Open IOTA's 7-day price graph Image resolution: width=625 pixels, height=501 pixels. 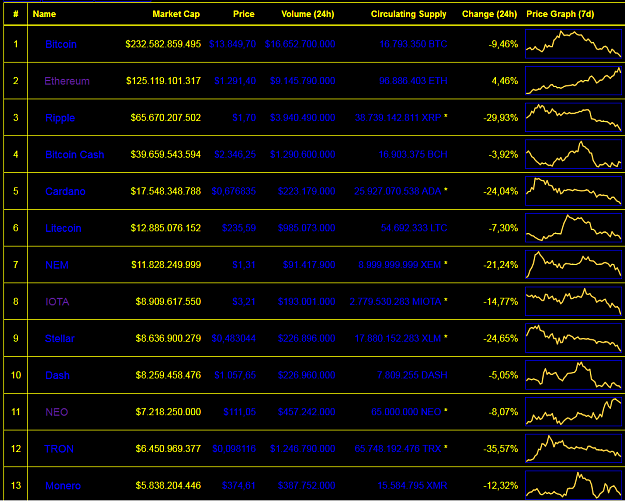tap(574, 301)
